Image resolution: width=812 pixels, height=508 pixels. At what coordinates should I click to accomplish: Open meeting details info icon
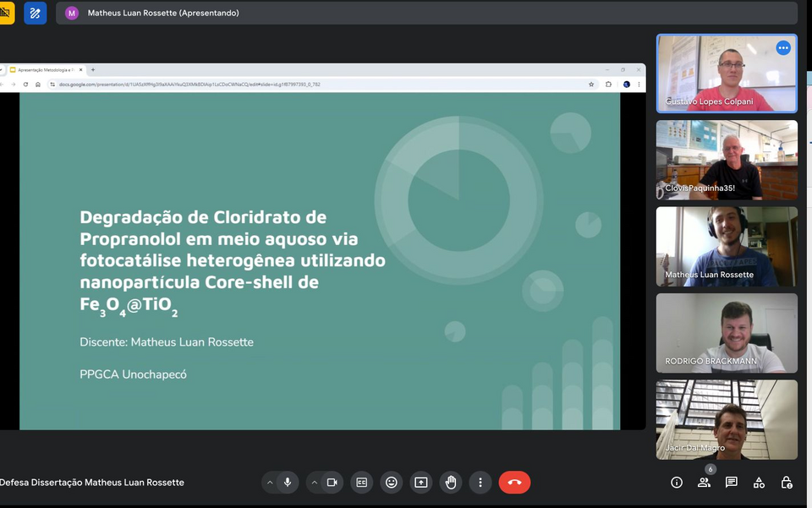pyautogui.click(x=677, y=483)
